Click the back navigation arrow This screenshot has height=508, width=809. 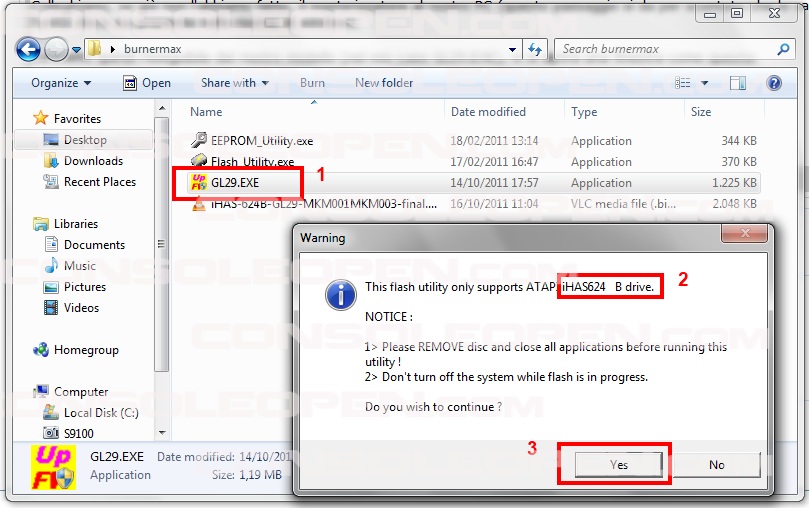29,48
